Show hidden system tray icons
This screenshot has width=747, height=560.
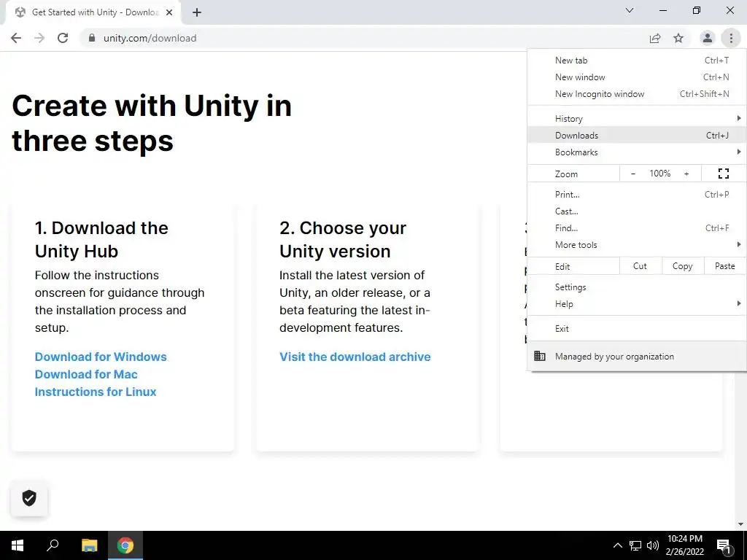click(617, 545)
